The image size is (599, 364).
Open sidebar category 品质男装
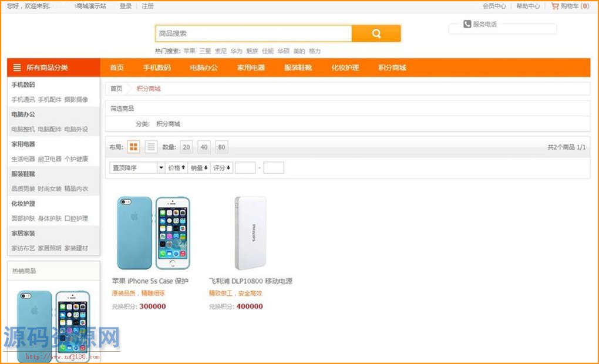click(23, 188)
